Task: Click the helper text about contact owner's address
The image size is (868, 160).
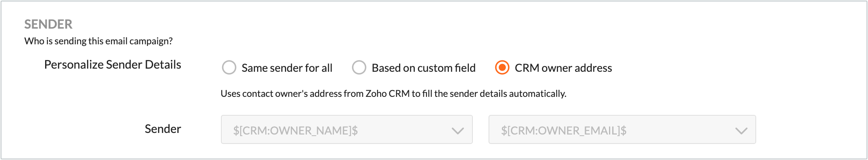Action: click(393, 94)
